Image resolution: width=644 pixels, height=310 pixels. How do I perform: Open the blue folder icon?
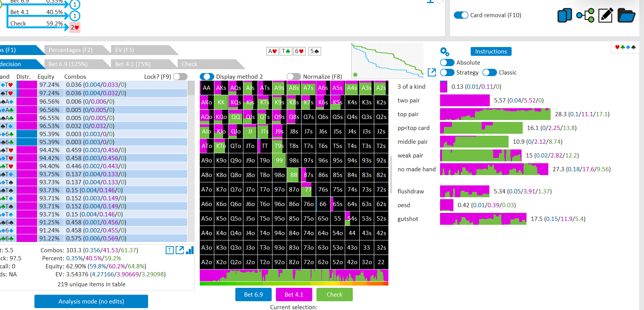626,15
